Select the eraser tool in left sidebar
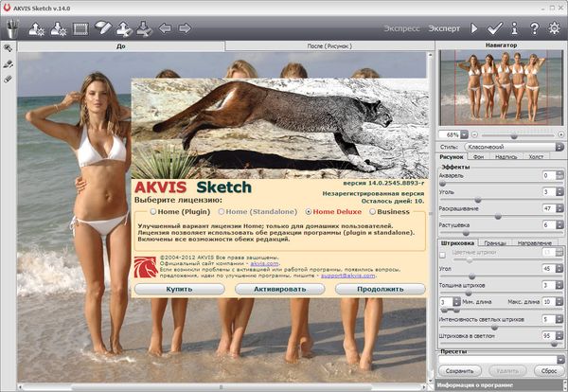The height and width of the screenshot is (392, 568). click(x=8, y=79)
